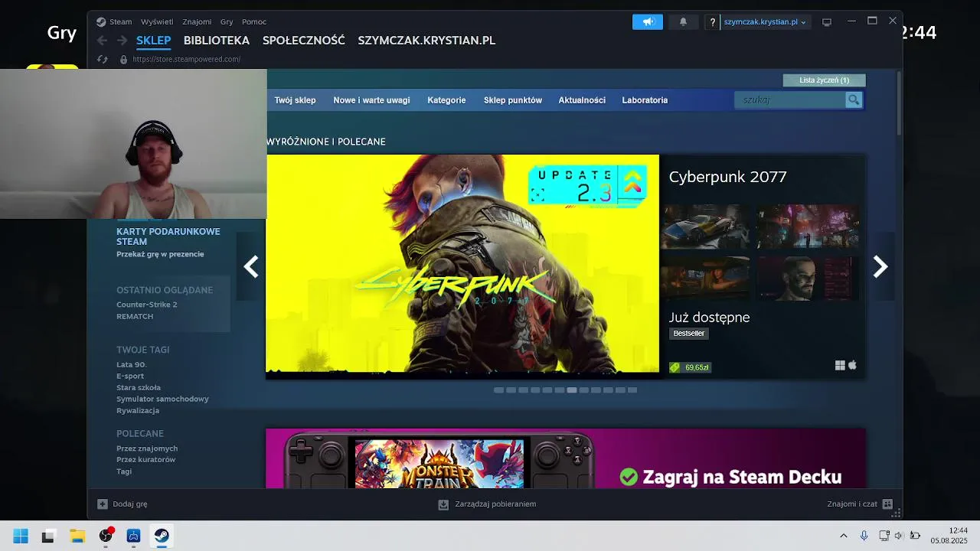This screenshot has width=980, height=551.
Task: Open the Symulator samochodowy tag
Action: [x=162, y=399]
